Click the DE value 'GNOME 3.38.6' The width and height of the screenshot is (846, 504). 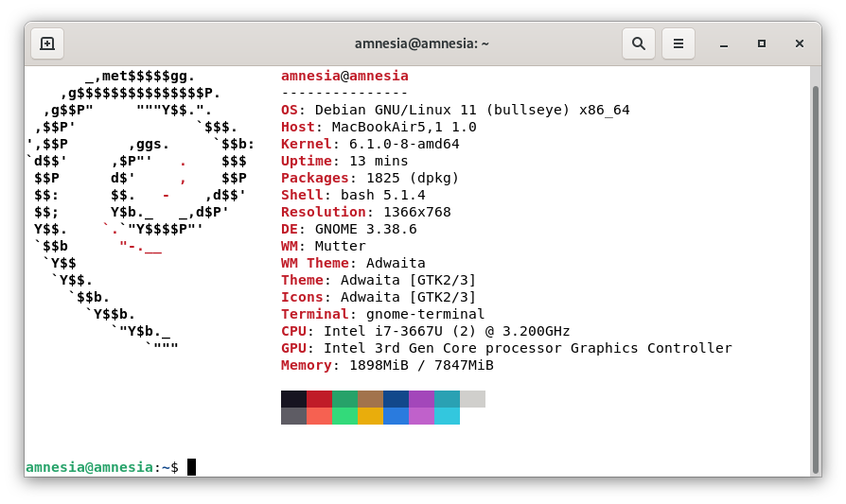pyautogui.click(x=366, y=229)
